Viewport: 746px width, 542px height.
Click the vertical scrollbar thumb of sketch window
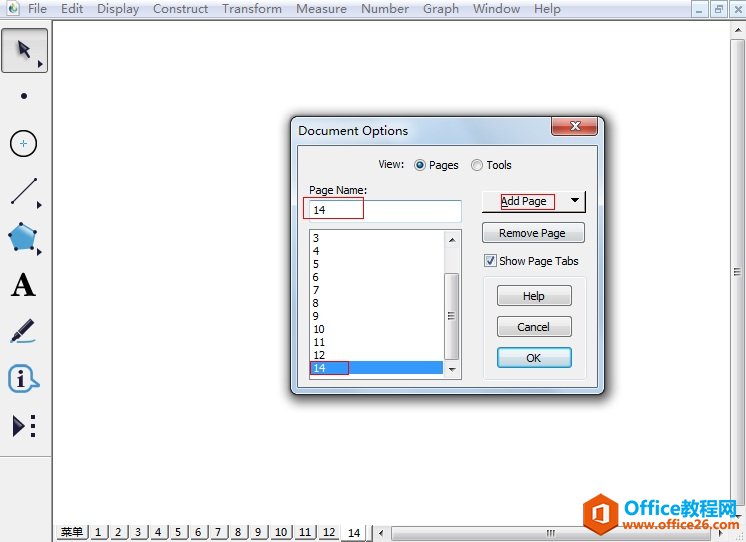737,272
